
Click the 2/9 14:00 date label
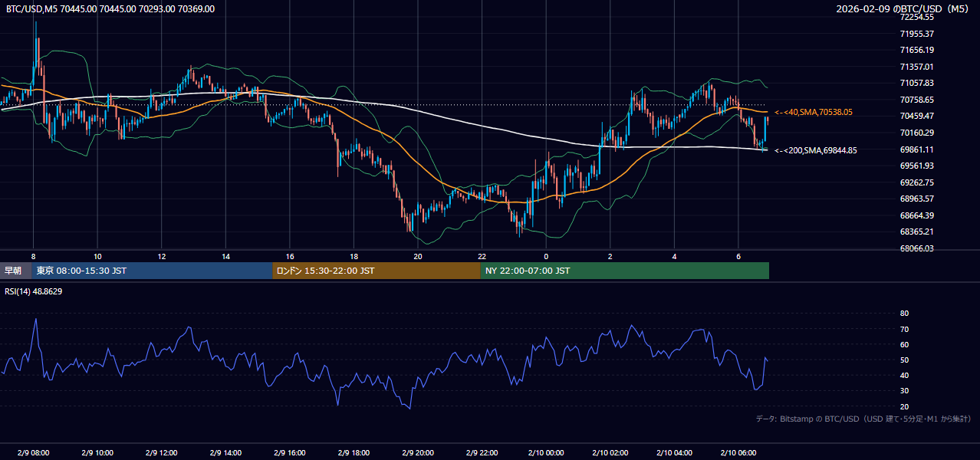(x=225, y=452)
